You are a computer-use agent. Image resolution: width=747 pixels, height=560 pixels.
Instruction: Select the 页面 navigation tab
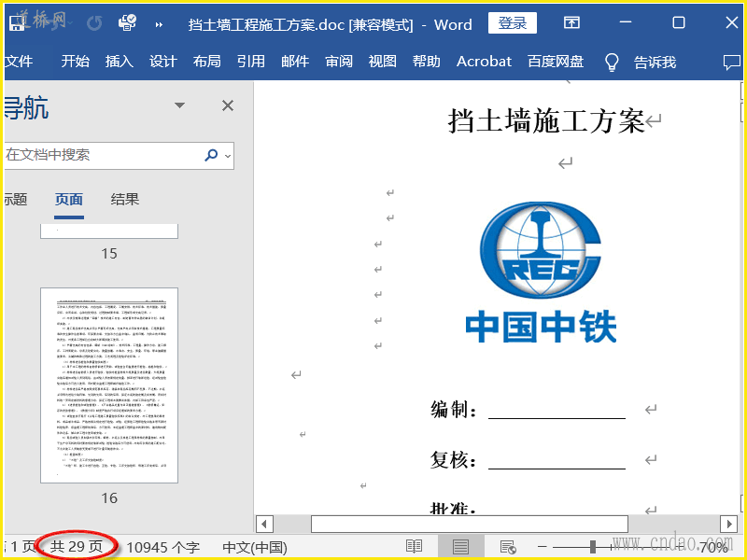[x=69, y=199]
